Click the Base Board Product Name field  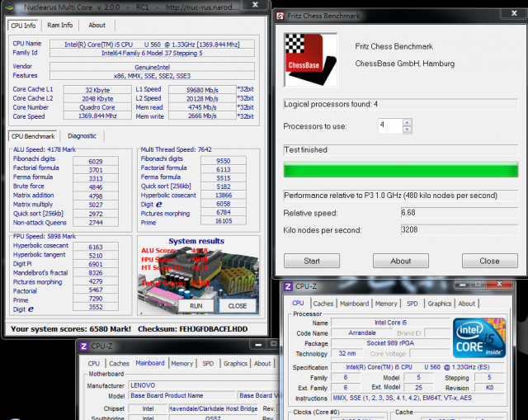[x=182, y=395]
